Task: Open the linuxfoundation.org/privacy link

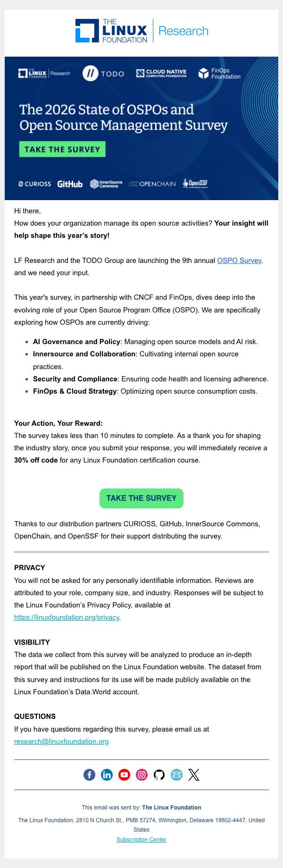Action: pyautogui.click(x=67, y=617)
